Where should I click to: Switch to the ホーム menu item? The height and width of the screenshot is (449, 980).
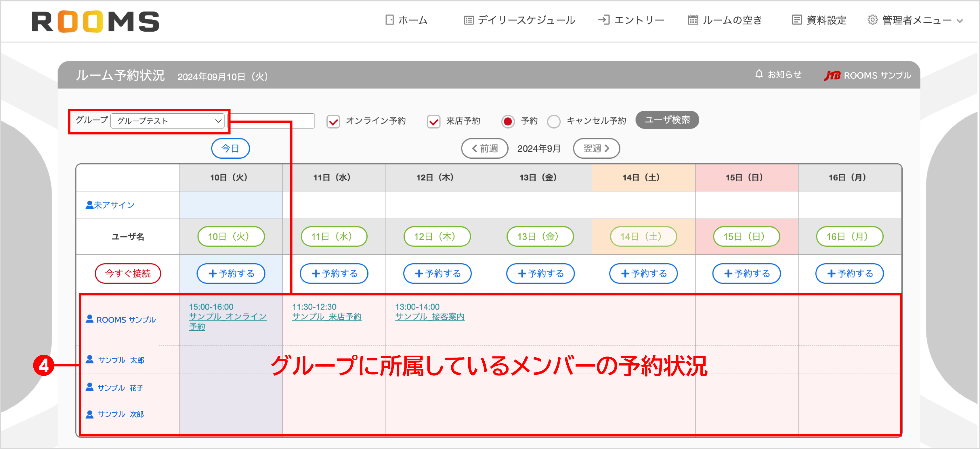coord(412,20)
